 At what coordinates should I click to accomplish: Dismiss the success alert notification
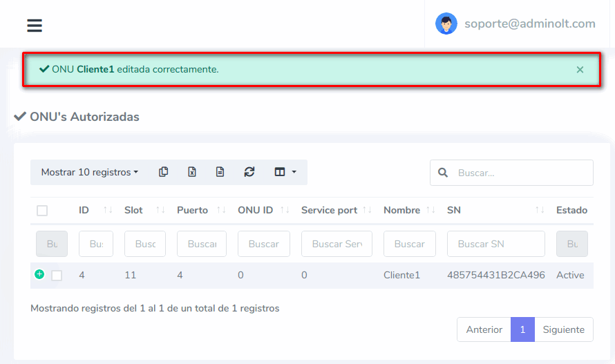click(580, 70)
